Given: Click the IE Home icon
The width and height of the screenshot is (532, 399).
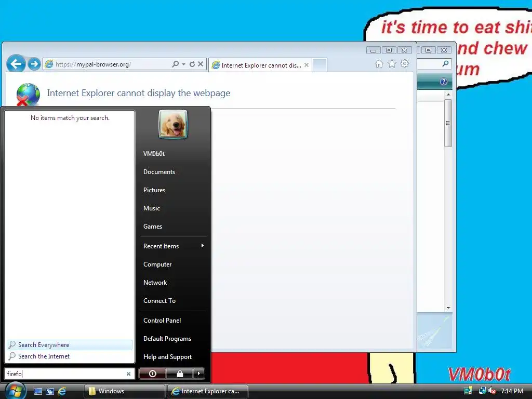Looking at the screenshot, I should point(379,64).
